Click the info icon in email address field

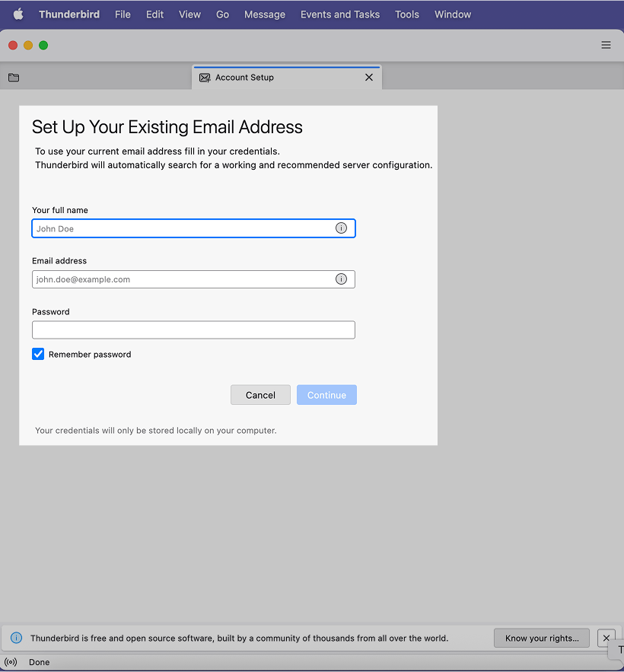(341, 279)
